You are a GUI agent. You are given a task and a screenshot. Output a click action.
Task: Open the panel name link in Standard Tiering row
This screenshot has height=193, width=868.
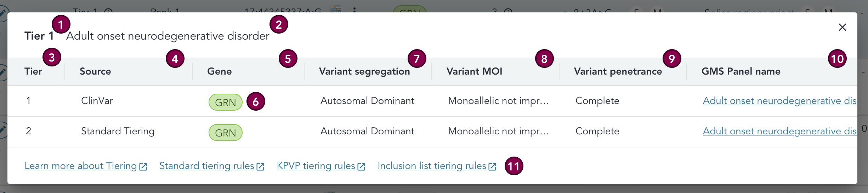pyautogui.click(x=779, y=131)
